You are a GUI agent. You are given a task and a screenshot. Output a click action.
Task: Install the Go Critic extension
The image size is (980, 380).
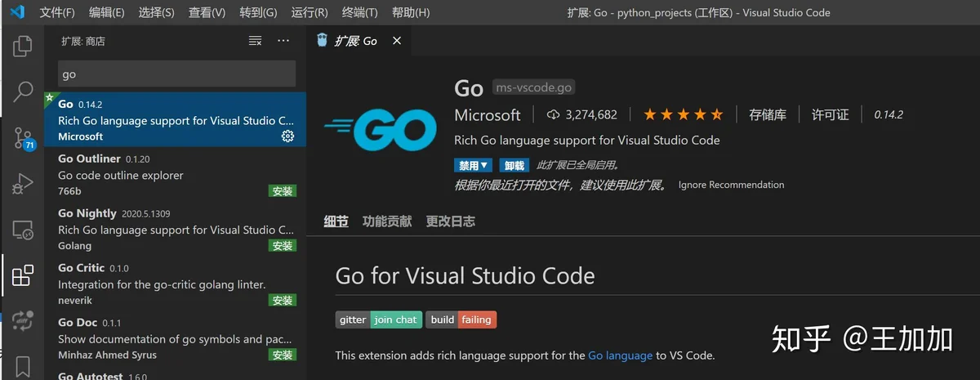[283, 301]
